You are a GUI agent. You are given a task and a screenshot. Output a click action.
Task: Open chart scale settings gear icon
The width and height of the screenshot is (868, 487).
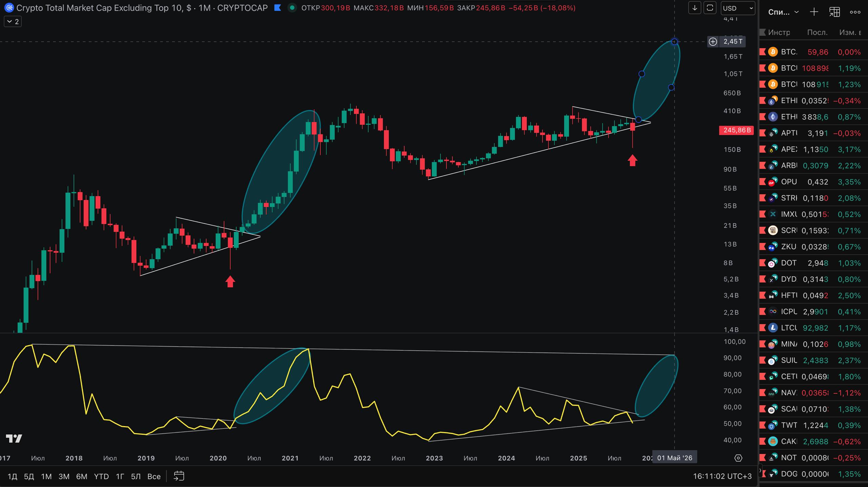[738, 458]
